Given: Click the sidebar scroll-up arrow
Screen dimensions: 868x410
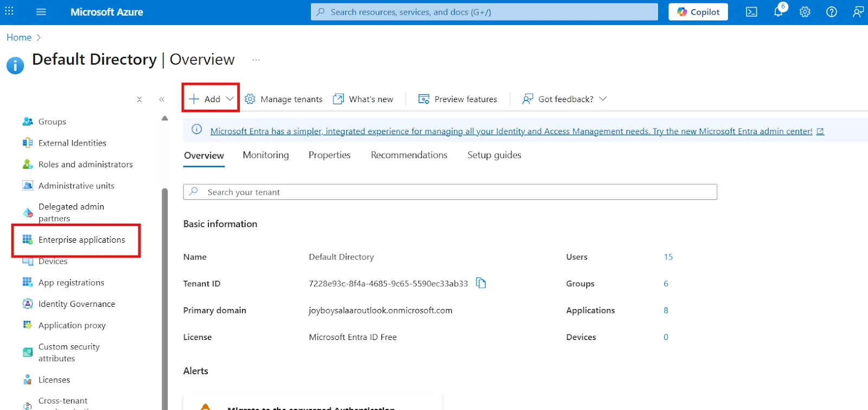Looking at the screenshot, I should coord(165,118).
